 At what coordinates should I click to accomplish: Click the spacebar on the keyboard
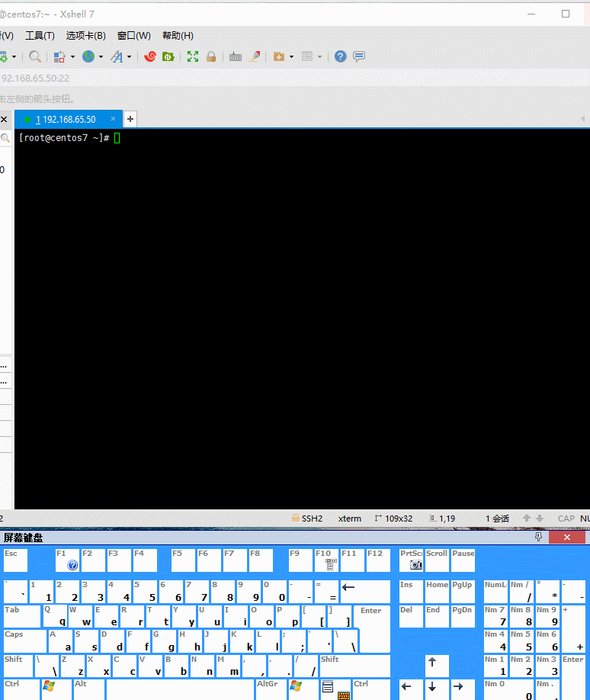pos(180,689)
